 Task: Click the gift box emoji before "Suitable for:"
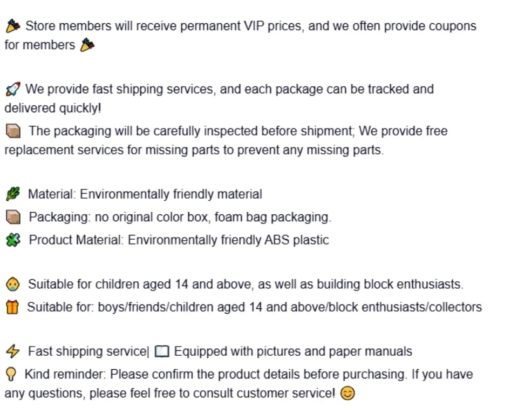[12, 307]
